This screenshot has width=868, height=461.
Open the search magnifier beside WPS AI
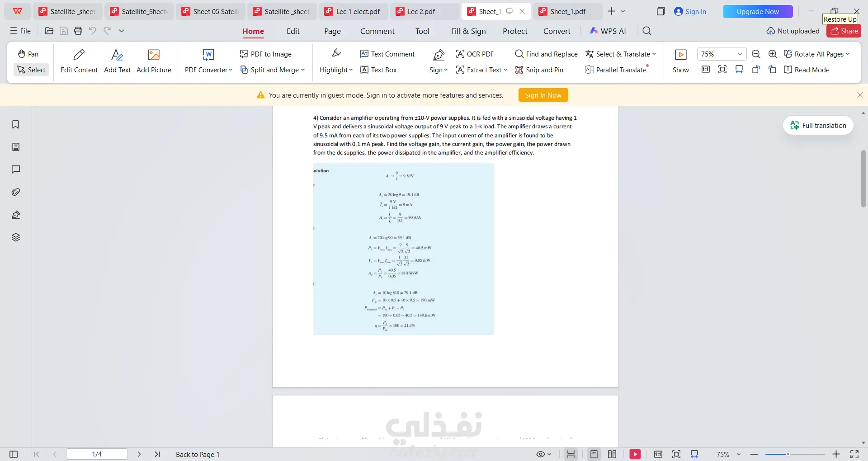[647, 31]
